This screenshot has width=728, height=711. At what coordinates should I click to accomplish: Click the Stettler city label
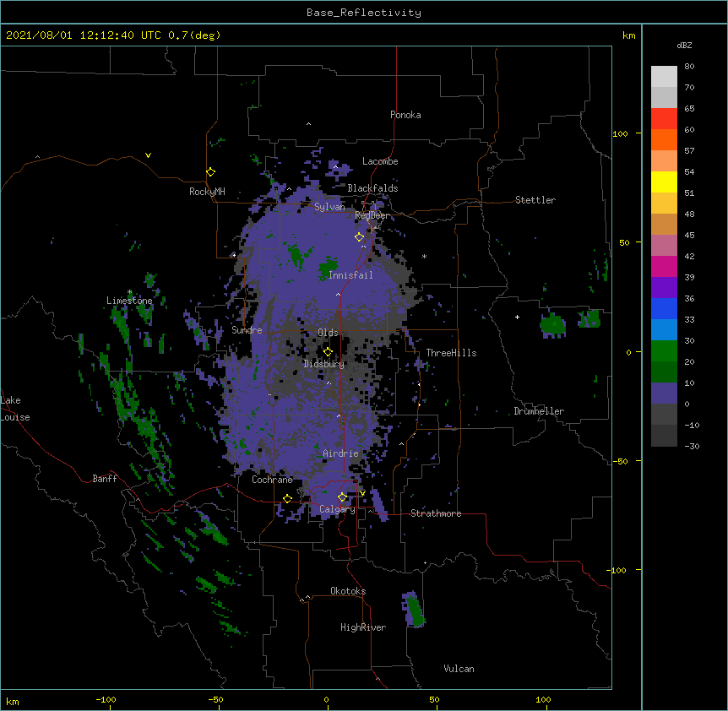click(535, 200)
